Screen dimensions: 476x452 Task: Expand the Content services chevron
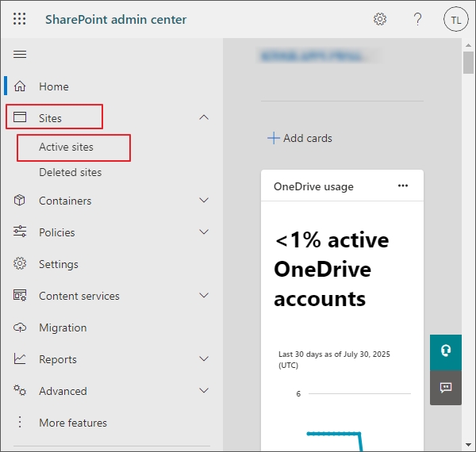pyautogui.click(x=204, y=295)
